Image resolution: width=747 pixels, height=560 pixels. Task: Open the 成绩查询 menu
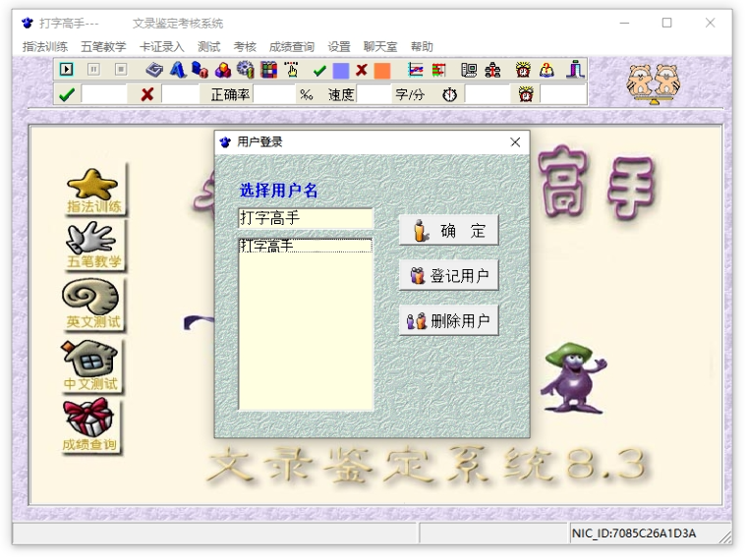click(292, 47)
